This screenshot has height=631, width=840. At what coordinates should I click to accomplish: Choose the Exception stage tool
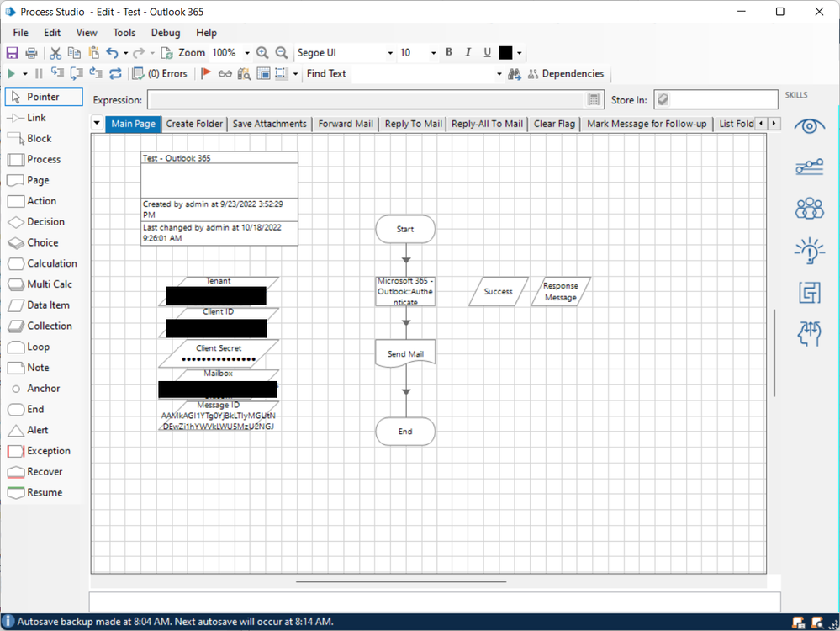39,451
